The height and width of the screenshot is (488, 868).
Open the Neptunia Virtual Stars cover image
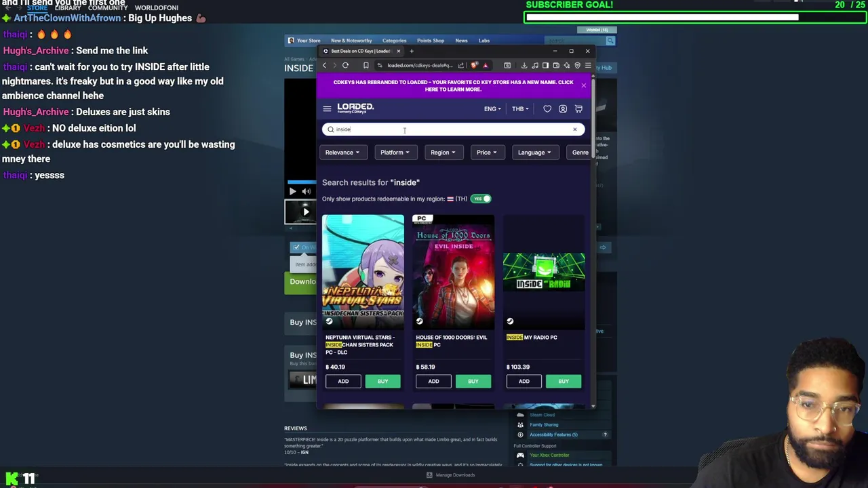tap(363, 272)
